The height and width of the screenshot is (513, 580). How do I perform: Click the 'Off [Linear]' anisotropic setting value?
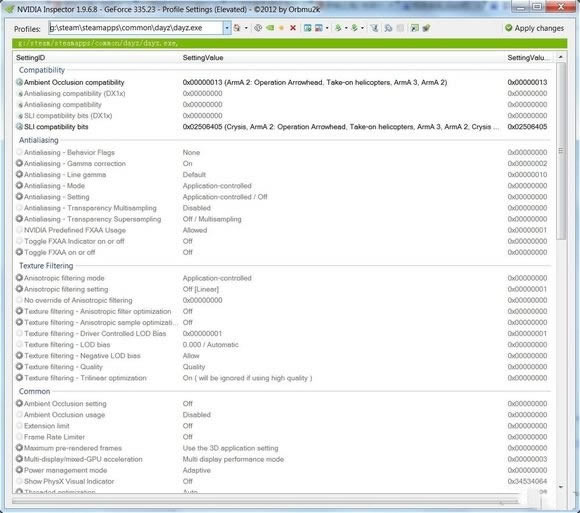click(x=200, y=289)
